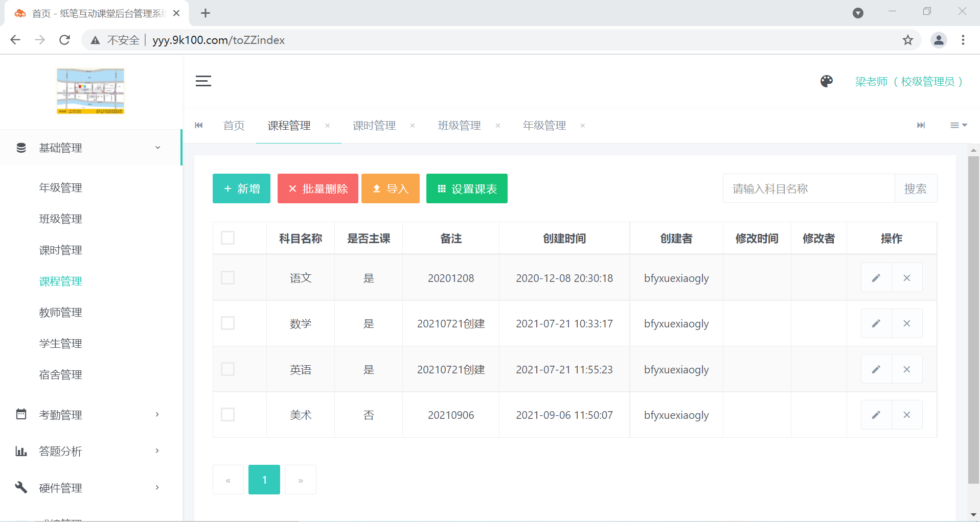Open the 梁老师（校级管理员）user link

coord(909,82)
